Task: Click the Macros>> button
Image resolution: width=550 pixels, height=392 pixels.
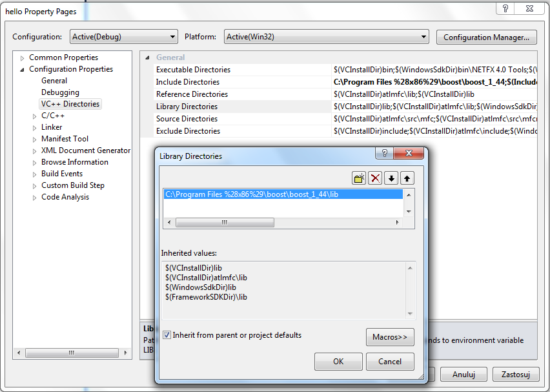Action: click(x=390, y=336)
